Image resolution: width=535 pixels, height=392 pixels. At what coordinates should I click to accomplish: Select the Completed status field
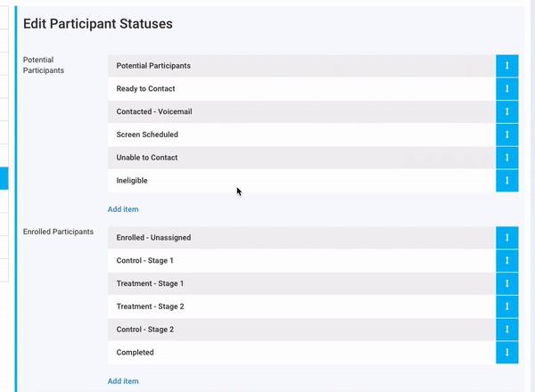point(301,353)
